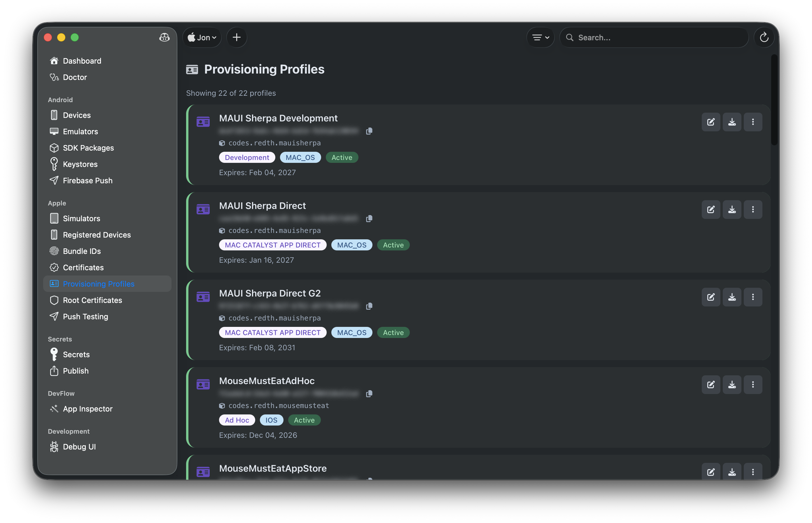Copy the MouseMustEatAdHoc profile identifier
Viewport: 812px width, 523px height.
pos(370,394)
